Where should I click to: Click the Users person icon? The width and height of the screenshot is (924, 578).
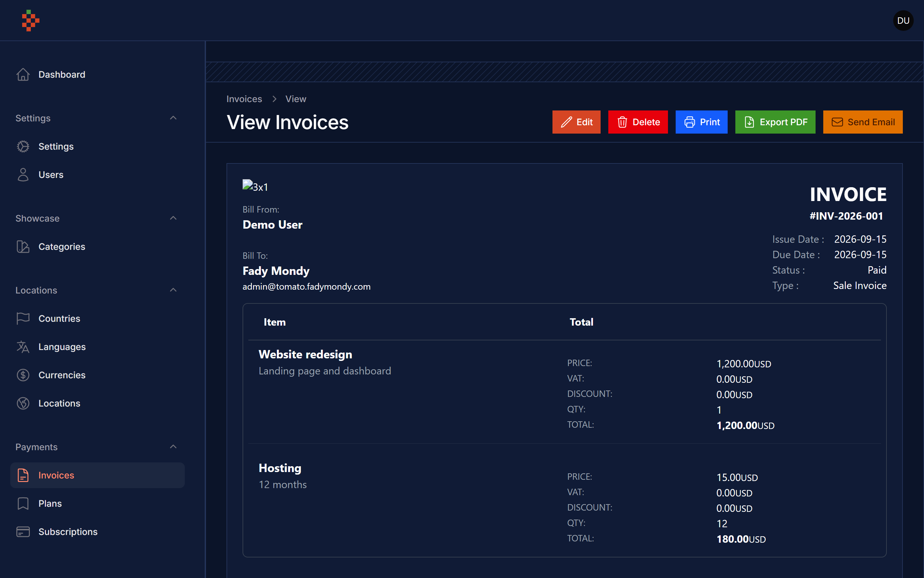pyautogui.click(x=23, y=175)
